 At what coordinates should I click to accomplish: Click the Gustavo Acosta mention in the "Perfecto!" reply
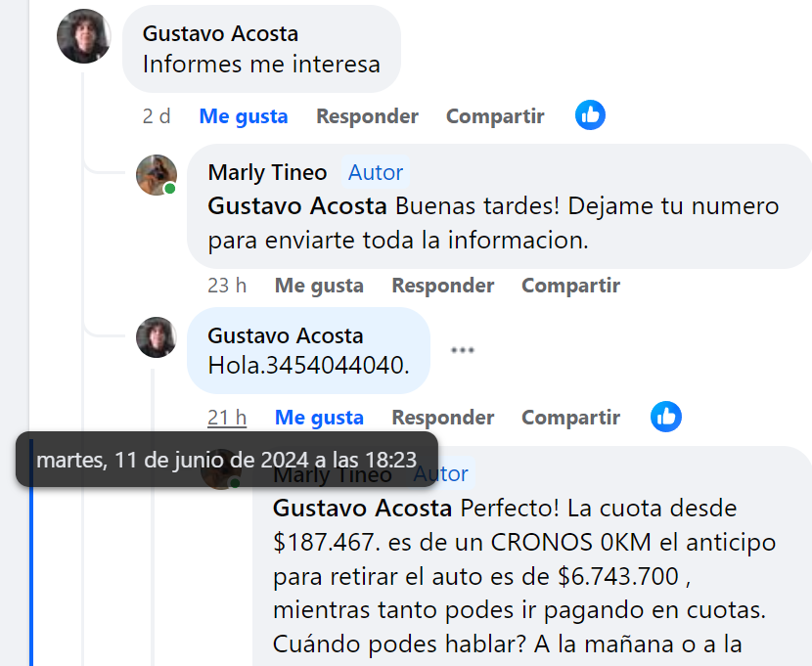click(x=362, y=509)
